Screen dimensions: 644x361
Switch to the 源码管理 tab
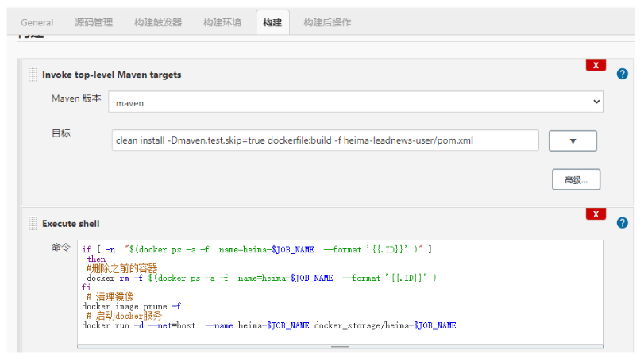pyautogui.click(x=94, y=22)
